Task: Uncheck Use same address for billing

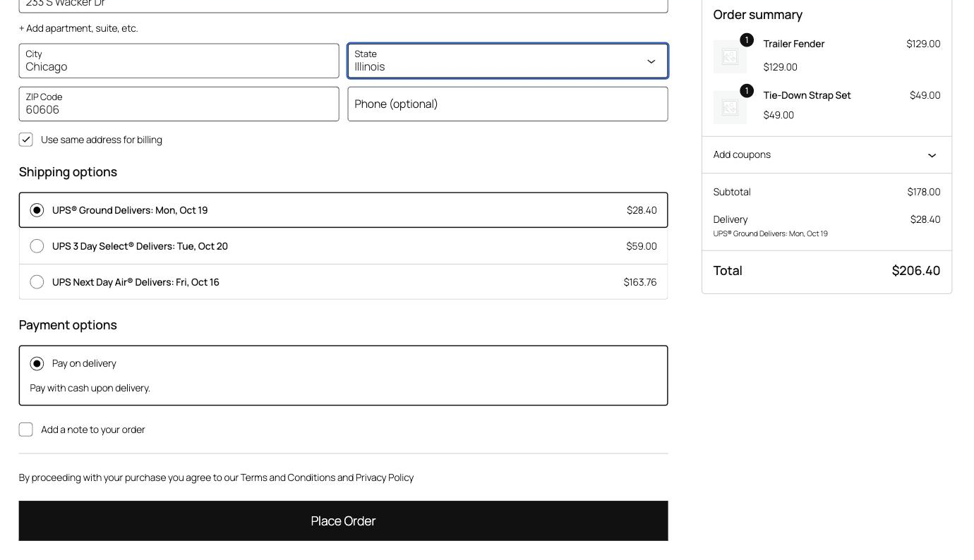Action: coord(26,140)
